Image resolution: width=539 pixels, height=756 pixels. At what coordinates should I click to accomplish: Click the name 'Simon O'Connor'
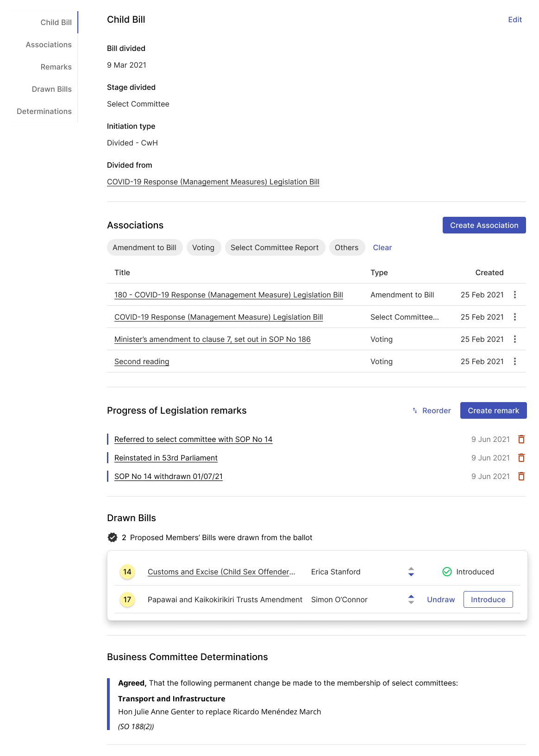(x=339, y=599)
